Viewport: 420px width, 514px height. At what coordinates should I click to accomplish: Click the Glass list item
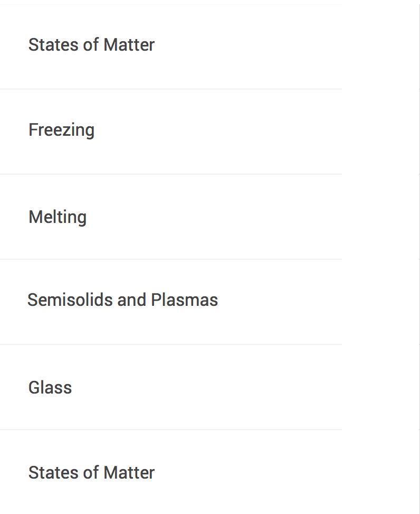(x=50, y=387)
